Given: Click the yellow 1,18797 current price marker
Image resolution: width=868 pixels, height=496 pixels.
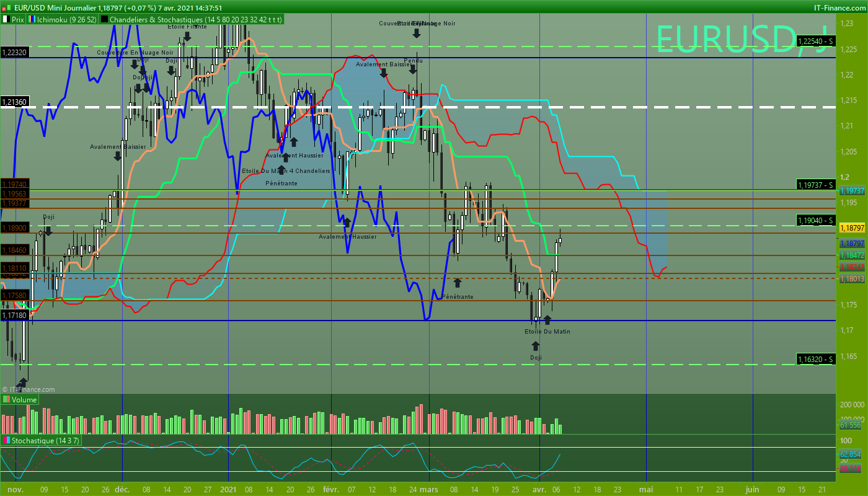Looking at the screenshot, I should pyautogui.click(x=852, y=228).
